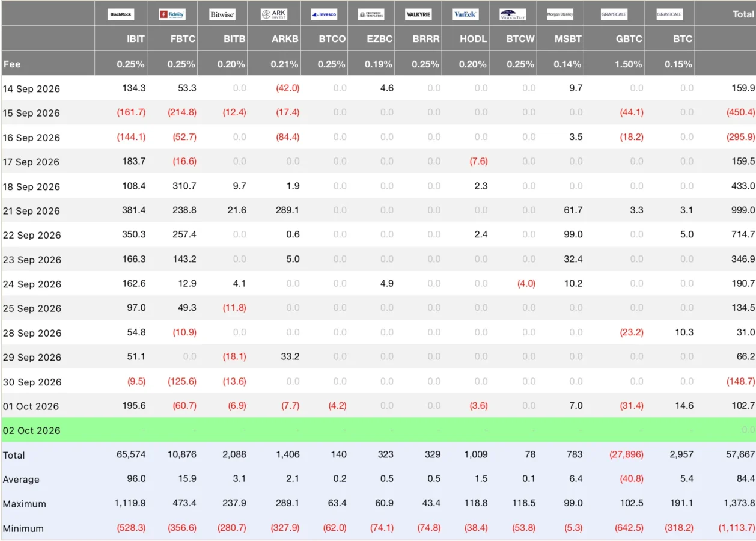Select the Valkyrie logo

pos(418,14)
